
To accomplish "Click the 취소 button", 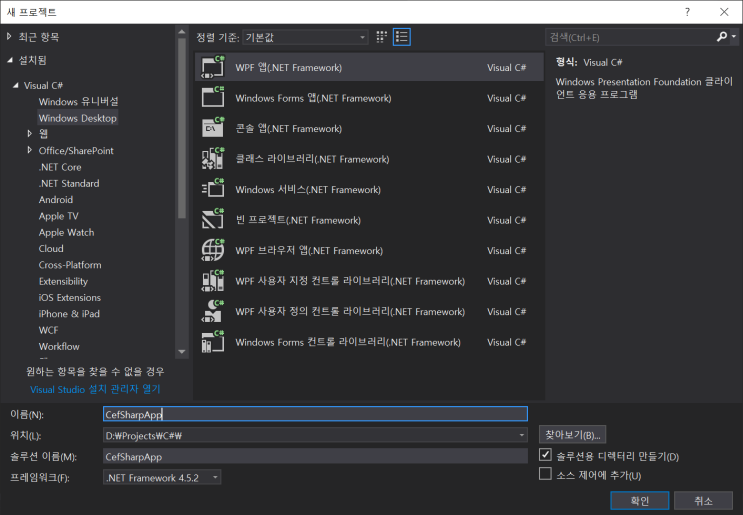I will tap(703, 500).
